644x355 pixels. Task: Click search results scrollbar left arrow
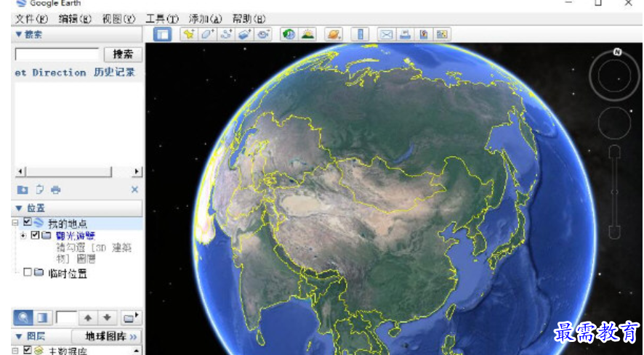[20, 171]
